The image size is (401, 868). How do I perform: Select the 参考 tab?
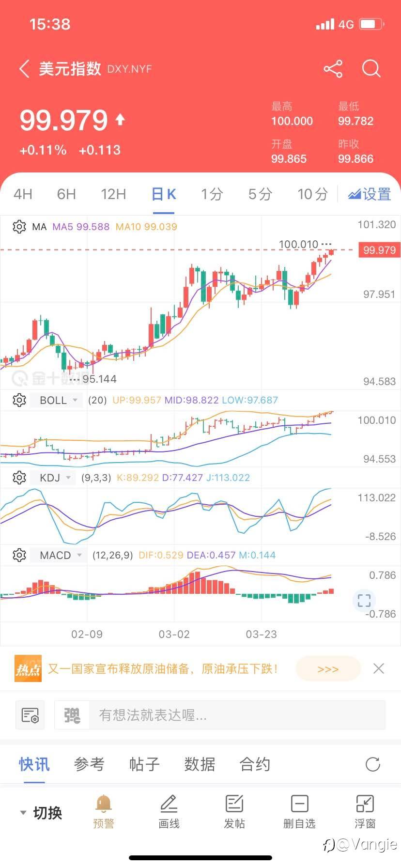89,764
